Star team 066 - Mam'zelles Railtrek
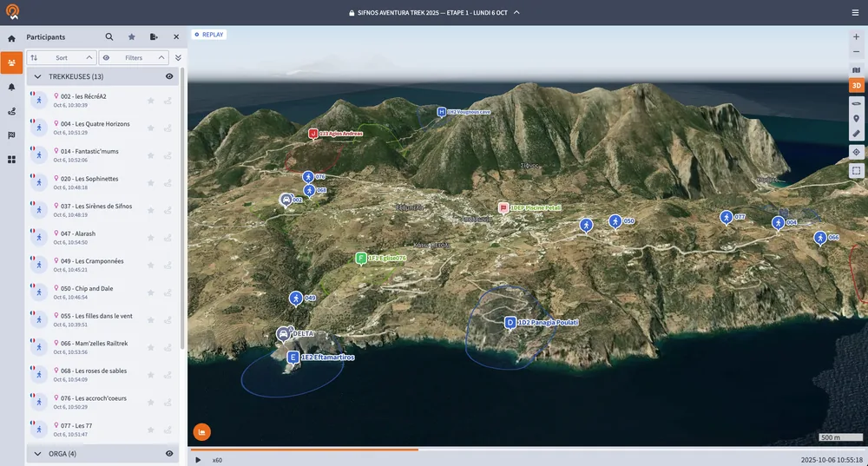 [x=150, y=348]
